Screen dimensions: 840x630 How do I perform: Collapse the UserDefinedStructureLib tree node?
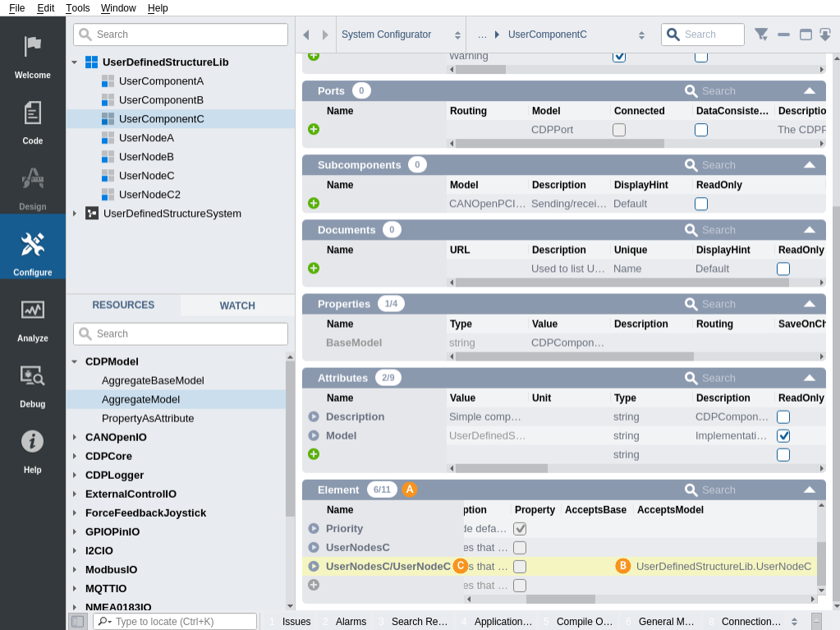(x=75, y=62)
